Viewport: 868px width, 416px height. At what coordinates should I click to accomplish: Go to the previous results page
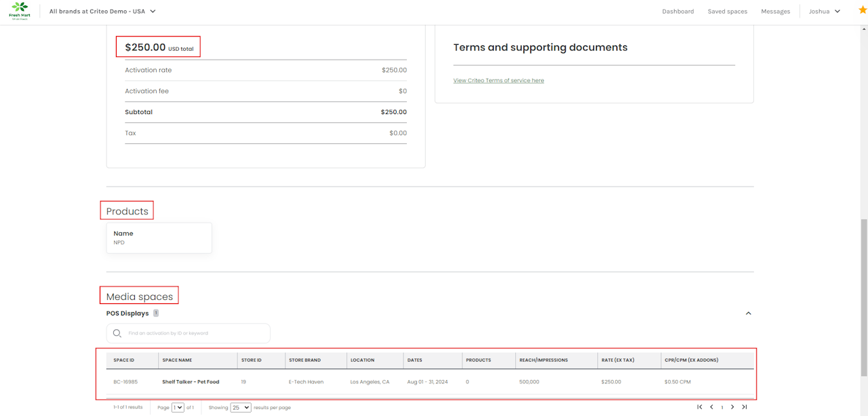711,407
